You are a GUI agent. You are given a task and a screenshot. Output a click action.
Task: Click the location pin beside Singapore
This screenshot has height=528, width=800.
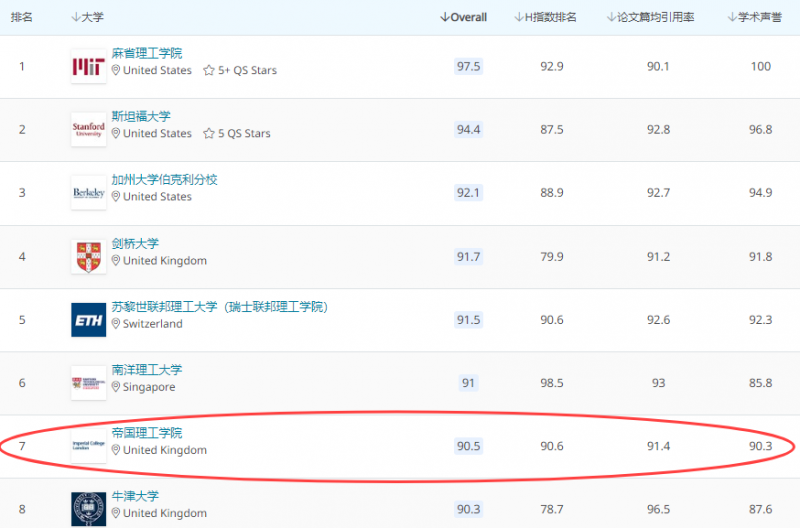[116, 387]
